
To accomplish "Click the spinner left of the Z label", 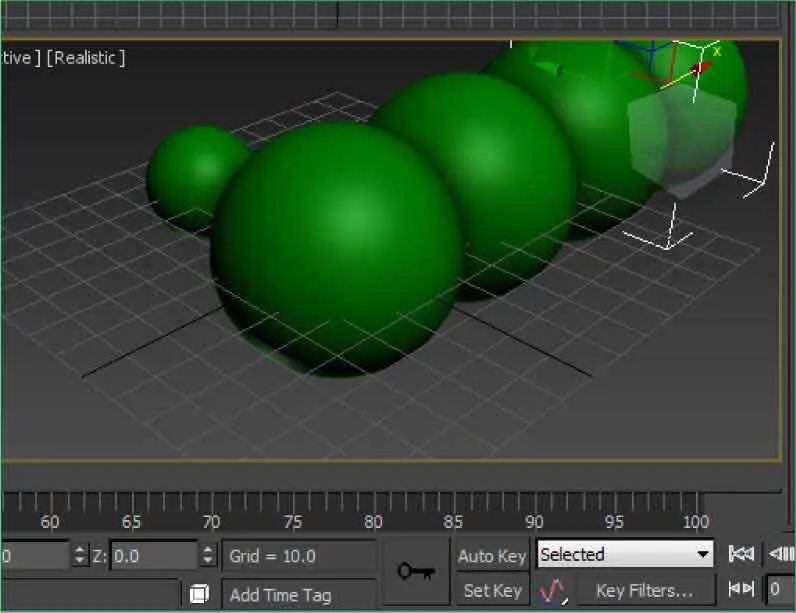I will tap(80, 555).
